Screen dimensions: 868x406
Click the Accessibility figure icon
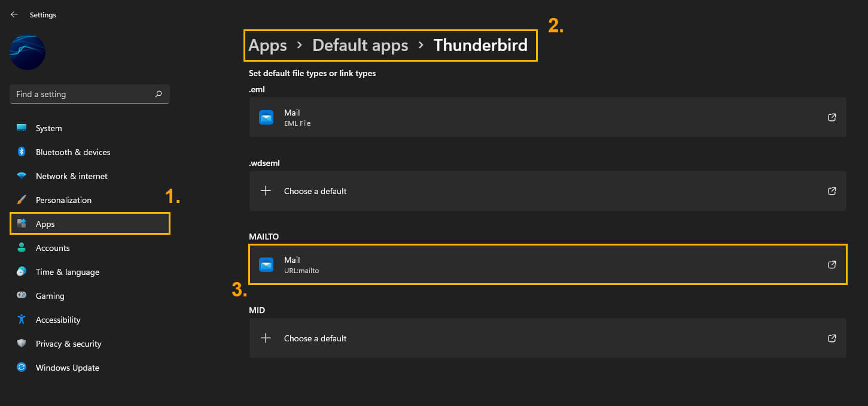point(22,320)
